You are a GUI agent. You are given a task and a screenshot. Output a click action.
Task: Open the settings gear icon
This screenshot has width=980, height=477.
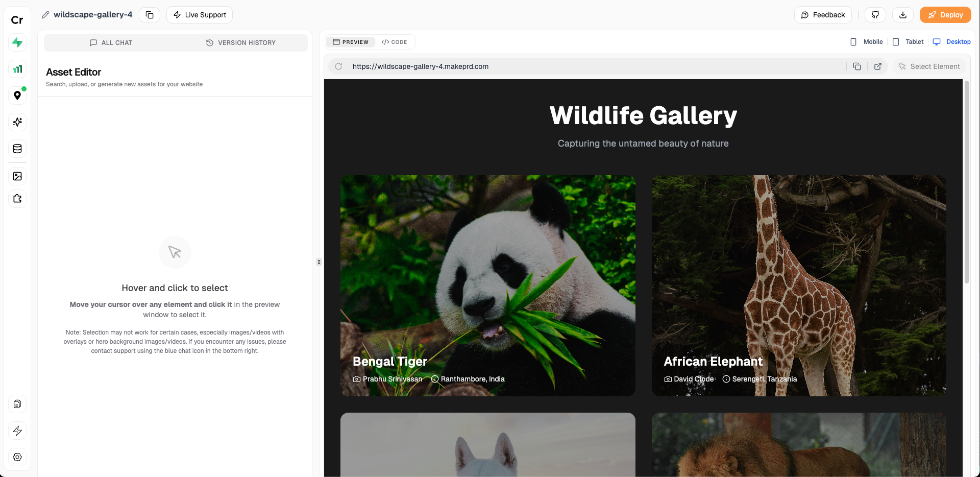tap(17, 457)
